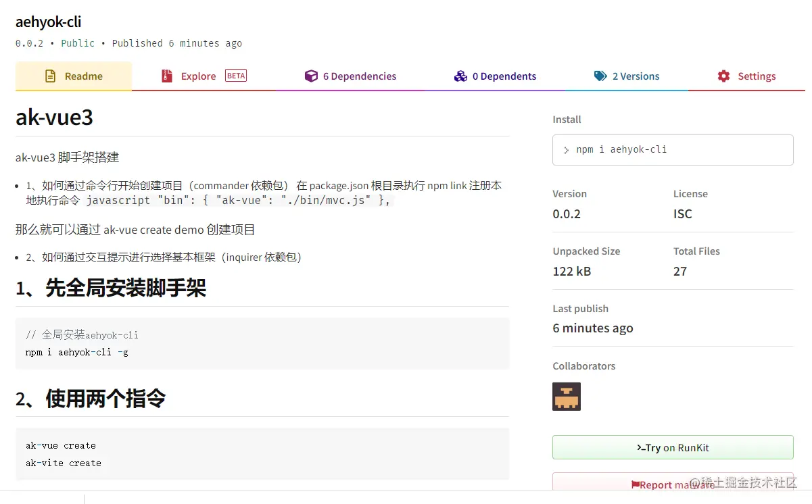Click the 122 kB unpacked size value

[572, 271]
